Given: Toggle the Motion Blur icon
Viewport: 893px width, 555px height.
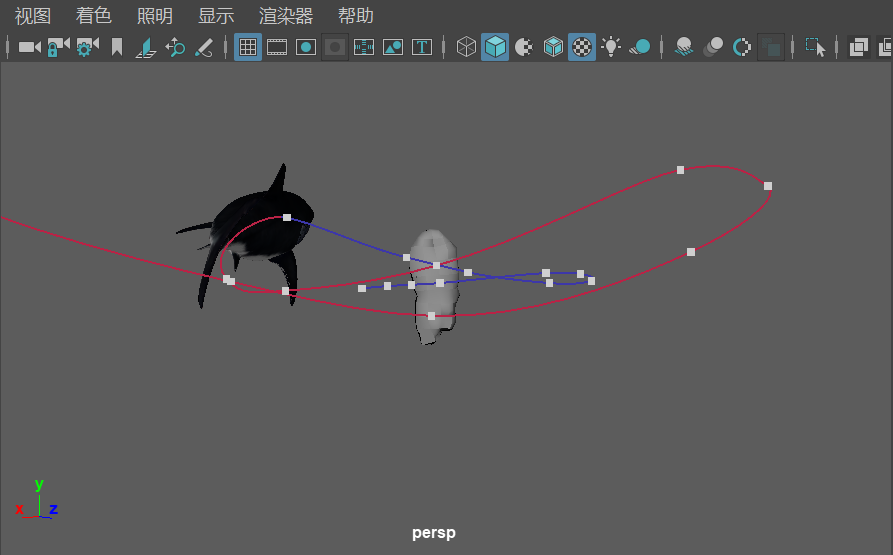Looking at the screenshot, I should point(712,47).
